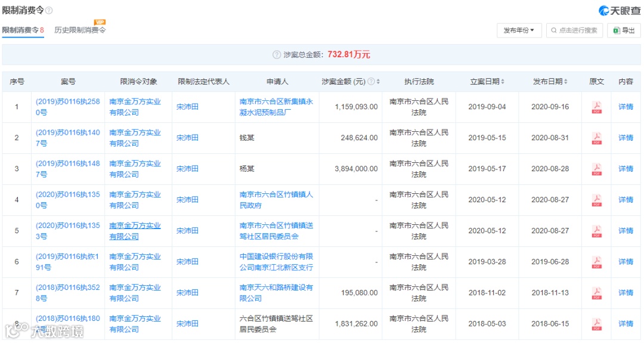
Task: Sort by 涉案金额 arrows
Action: pyautogui.click(x=378, y=81)
